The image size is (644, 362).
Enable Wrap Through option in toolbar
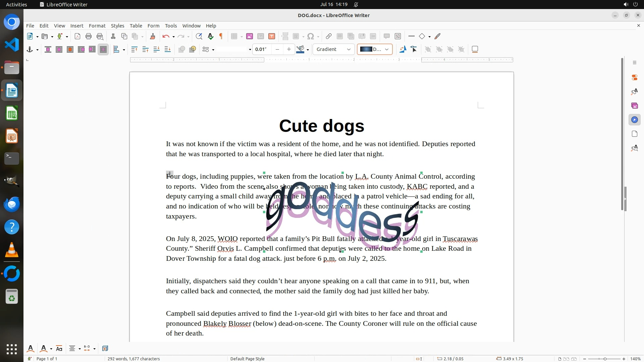[x=103, y=49]
